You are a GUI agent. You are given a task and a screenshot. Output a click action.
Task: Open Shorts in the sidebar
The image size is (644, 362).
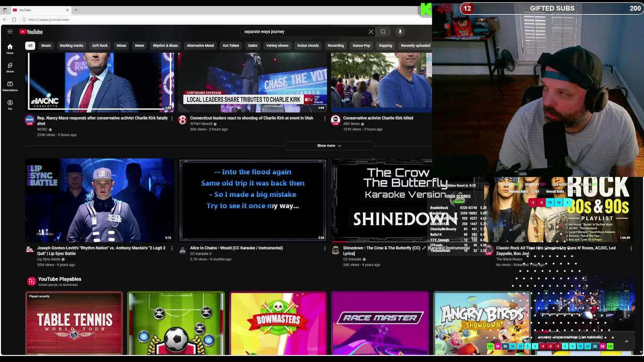[10, 67]
